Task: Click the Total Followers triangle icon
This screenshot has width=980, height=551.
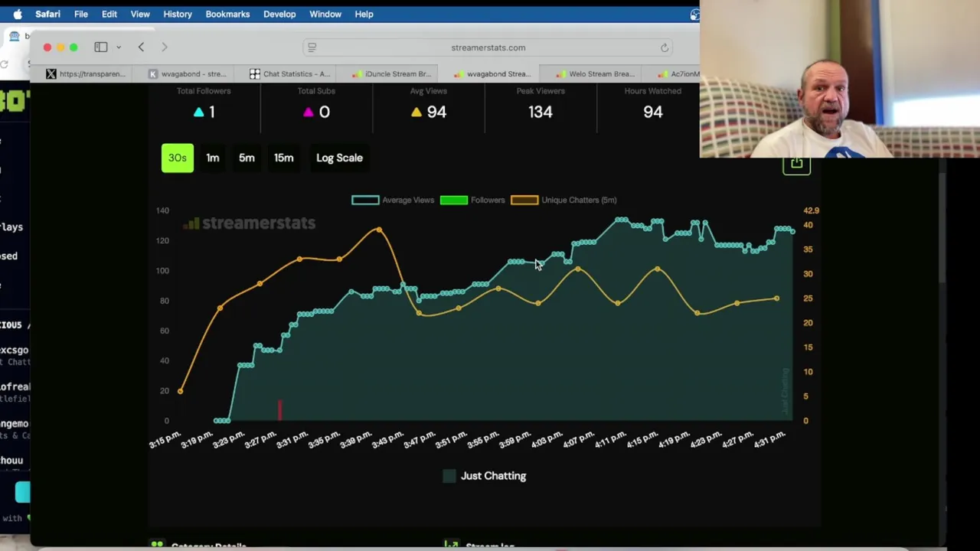Action: pyautogui.click(x=199, y=112)
